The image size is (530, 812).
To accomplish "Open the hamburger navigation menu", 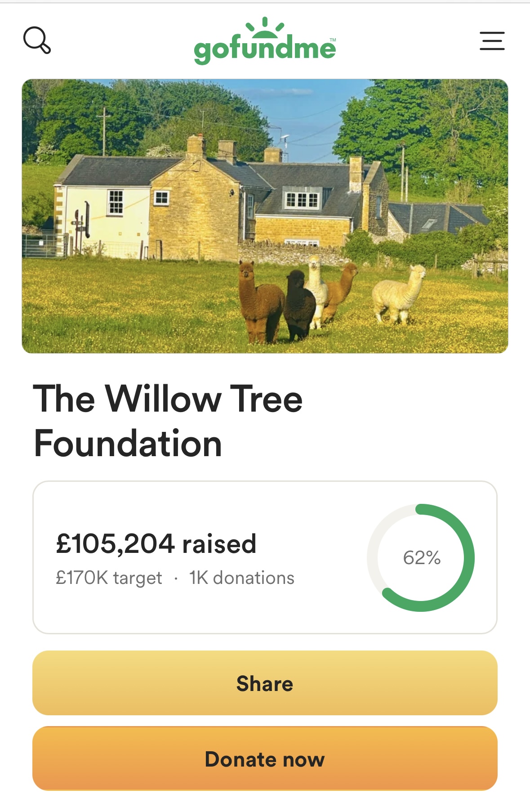I will (x=492, y=40).
